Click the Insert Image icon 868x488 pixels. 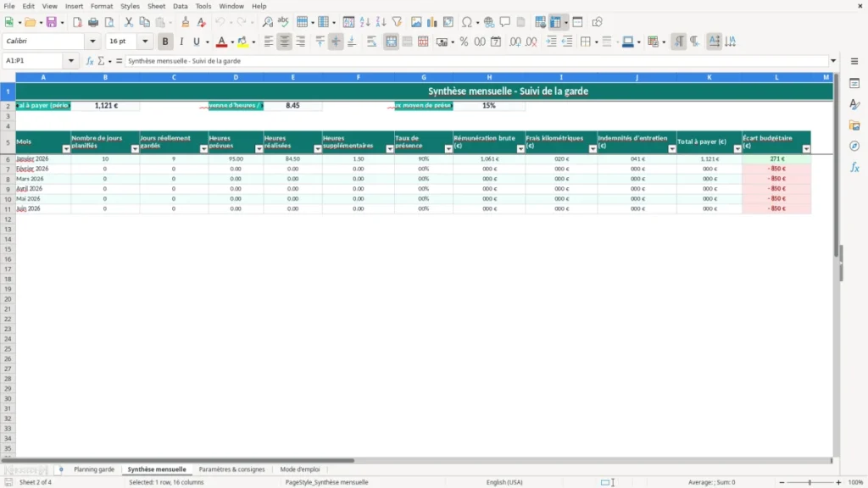click(x=416, y=22)
